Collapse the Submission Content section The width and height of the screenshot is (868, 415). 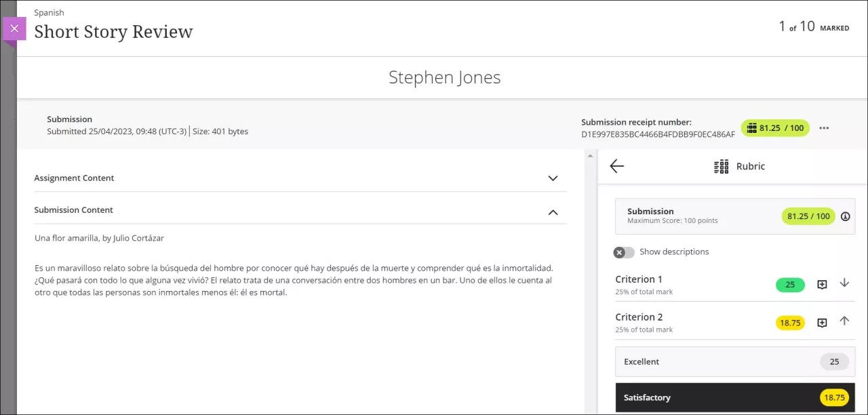pos(553,212)
